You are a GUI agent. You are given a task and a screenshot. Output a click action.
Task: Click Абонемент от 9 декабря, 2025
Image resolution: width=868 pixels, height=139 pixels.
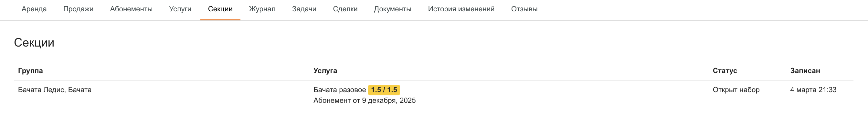point(364,101)
